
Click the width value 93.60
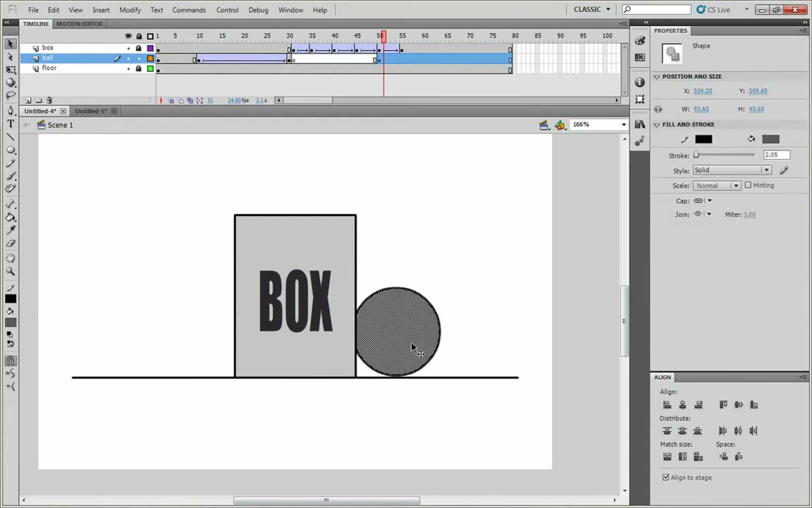pos(701,109)
